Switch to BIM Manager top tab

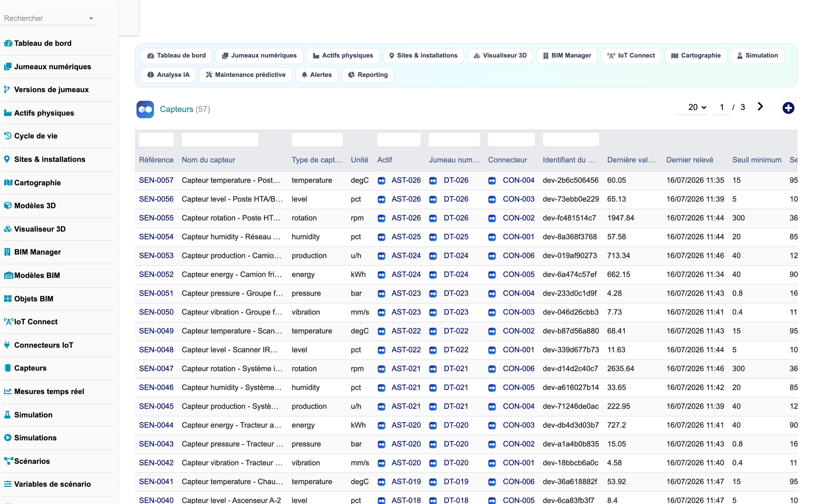[567, 56]
